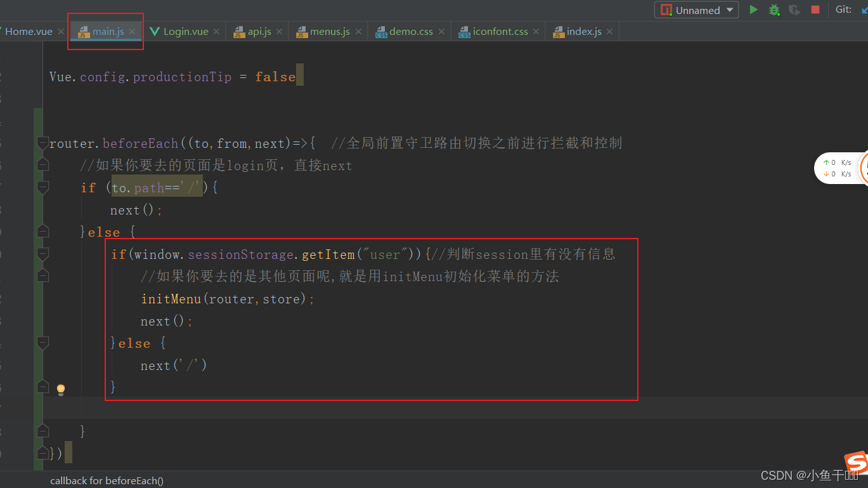
Task: Run the Unnamed configuration with the green play icon
Action: pos(753,10)
